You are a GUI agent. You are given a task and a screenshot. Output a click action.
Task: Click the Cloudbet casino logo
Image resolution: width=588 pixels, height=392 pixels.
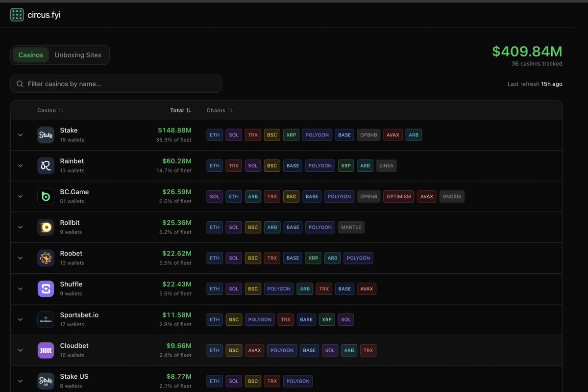tap(46, 350)
